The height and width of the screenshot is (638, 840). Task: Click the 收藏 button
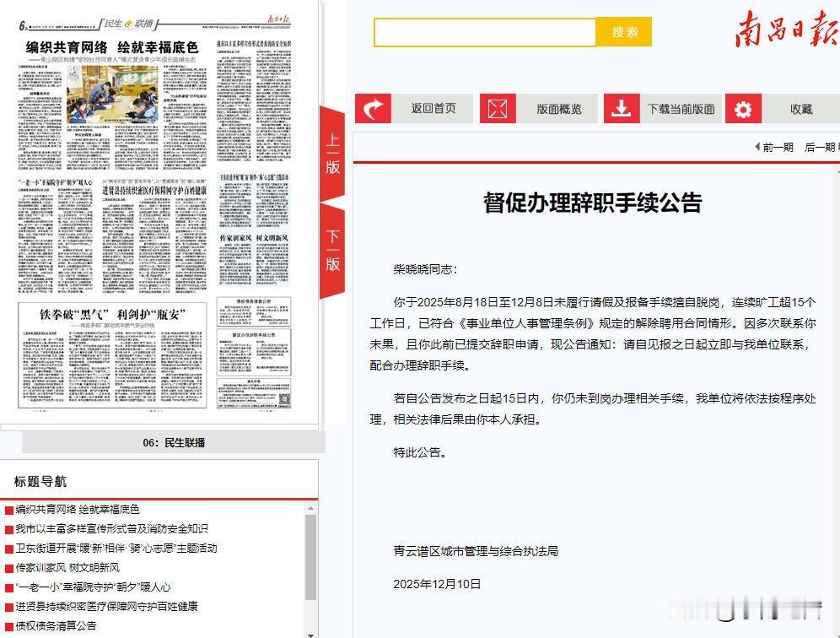coord(801,108)
